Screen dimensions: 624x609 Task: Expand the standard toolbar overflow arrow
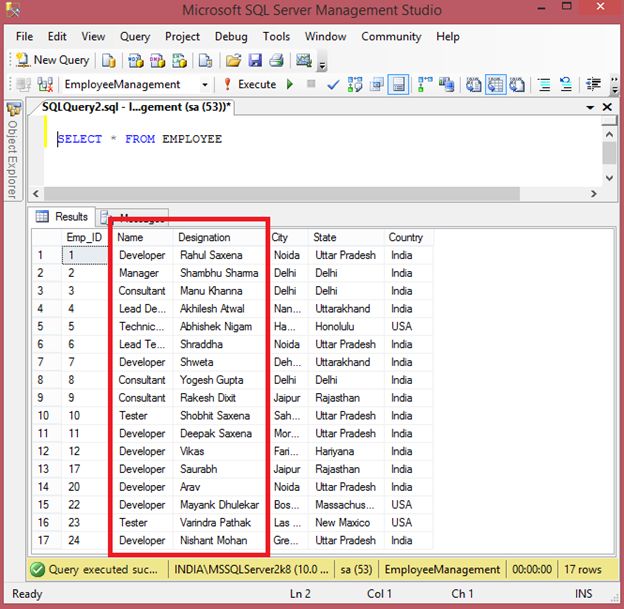322,64
